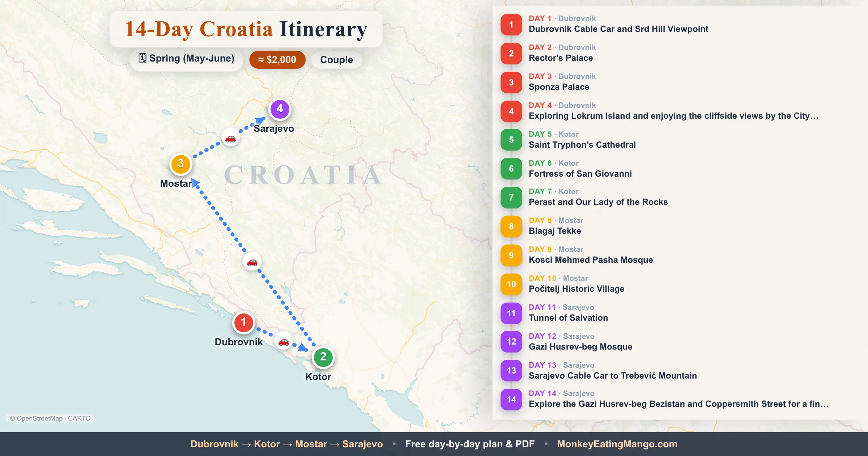
Task: Click the Mostar label on the map
Action: (x=176, y=183)
